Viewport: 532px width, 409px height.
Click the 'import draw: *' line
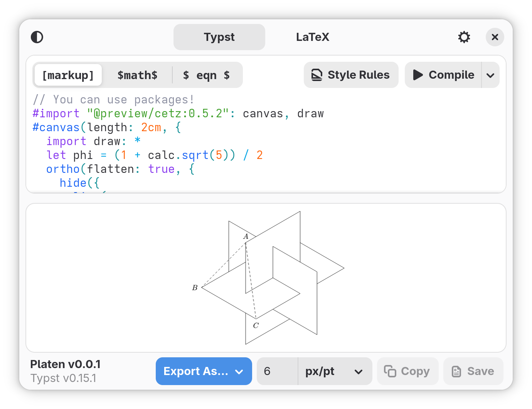click(x=93, y=141)
